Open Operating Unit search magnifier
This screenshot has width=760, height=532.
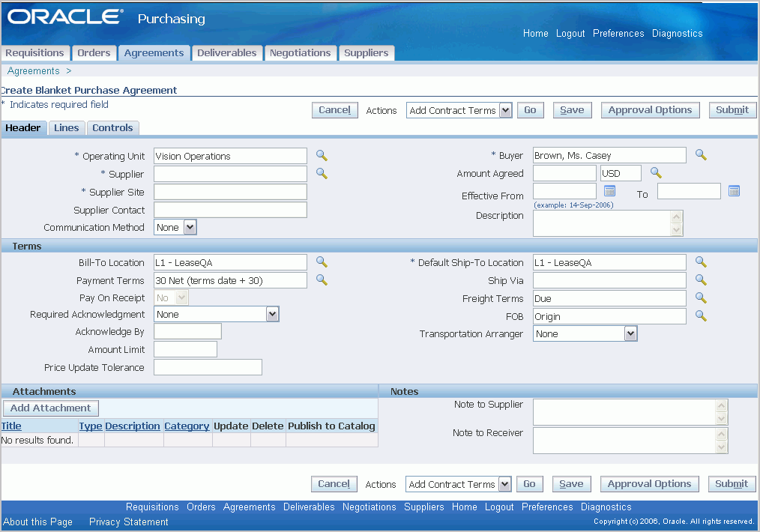(x=322, y=156)
